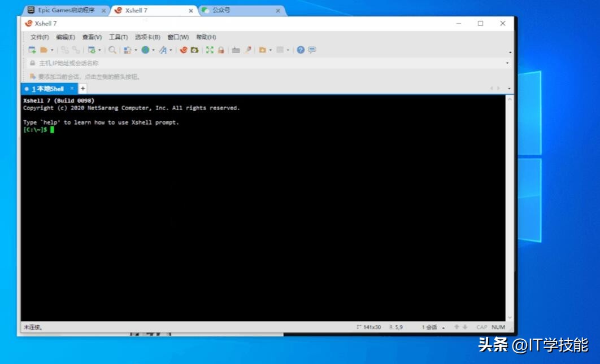This screenshot has height=364, width=600.
Task: Click the Xshell logo in title bar
Action: click(29, 24)
